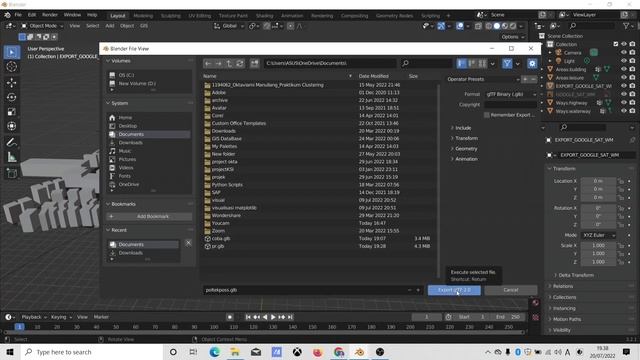
Task: Switch to vertical list display mode
Action: 461,63
